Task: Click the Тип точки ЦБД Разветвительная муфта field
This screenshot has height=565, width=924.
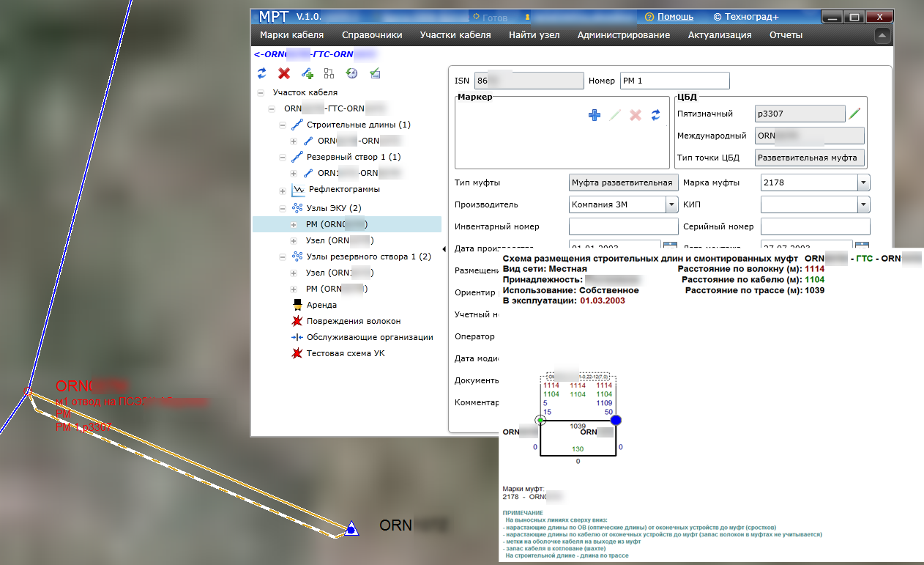Action: [x=809, y=158]
